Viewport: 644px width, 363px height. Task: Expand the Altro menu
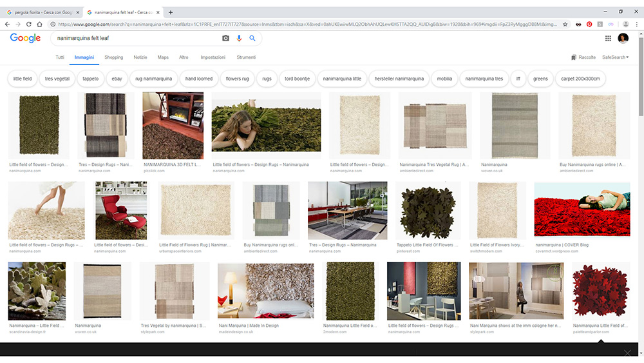[184, 57]
